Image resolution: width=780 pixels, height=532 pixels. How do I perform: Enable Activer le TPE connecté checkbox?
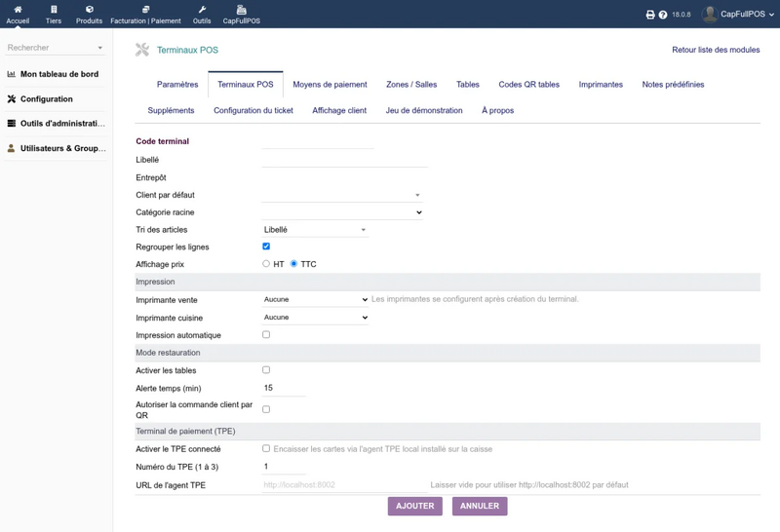[x=266, y=448]
